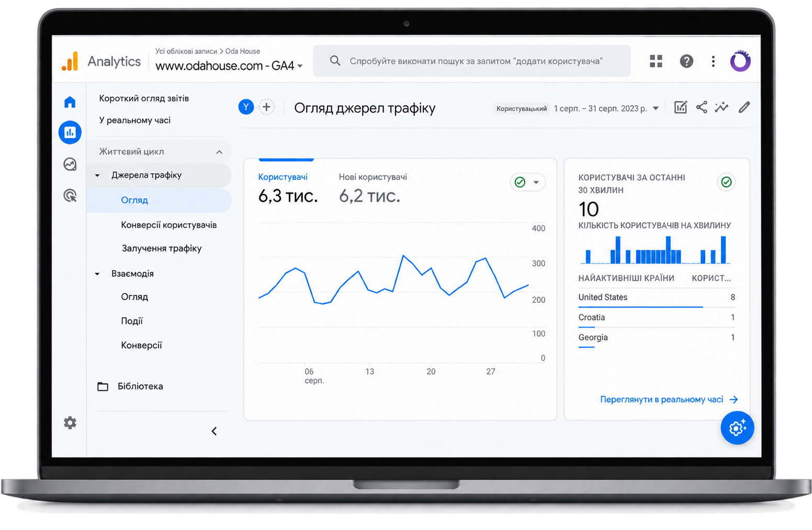Open the date range dropdown arrow
Viewport: 812px width, 530px height.
coord(656,108)
